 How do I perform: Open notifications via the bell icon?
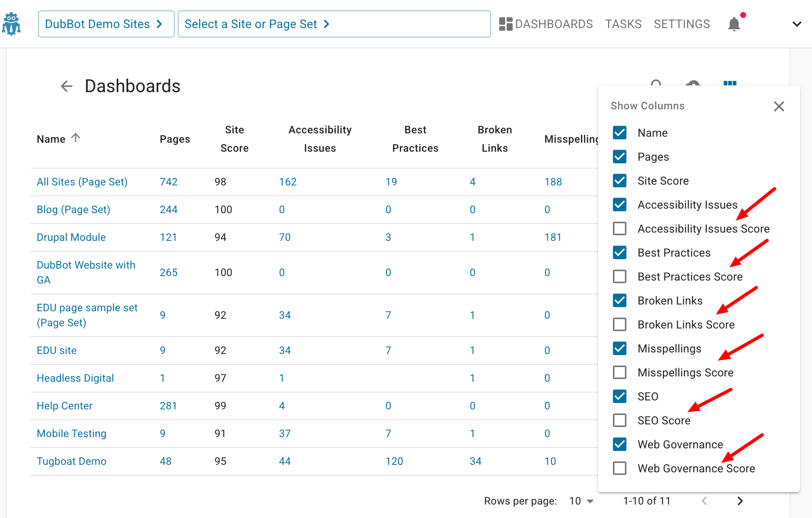point(734,24)
